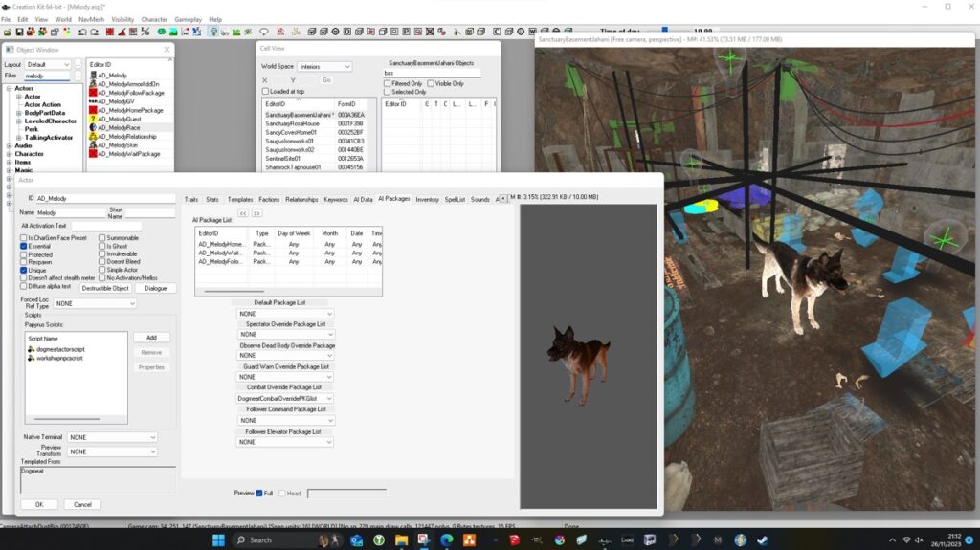Image resolution: width=980 pixels, height=550 pixels.
Task: Uncheck the Essential checkbox
Action: 24,246
